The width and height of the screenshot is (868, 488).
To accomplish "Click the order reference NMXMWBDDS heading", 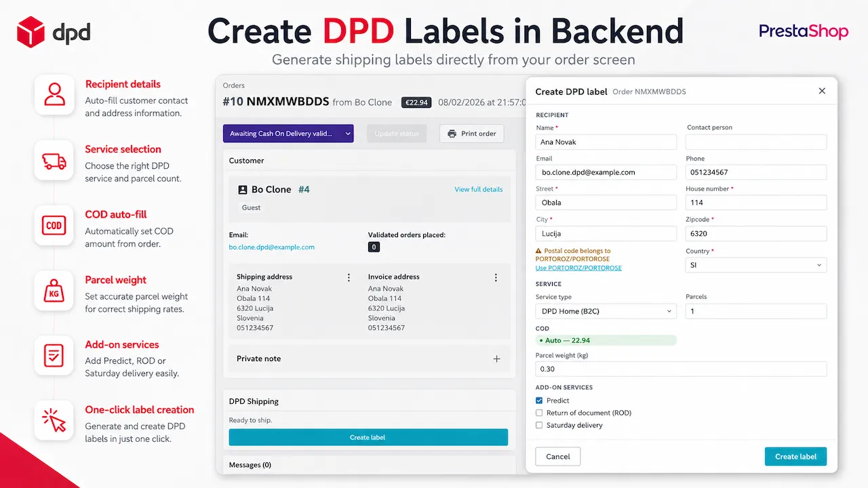I will [x=288, y=102].
